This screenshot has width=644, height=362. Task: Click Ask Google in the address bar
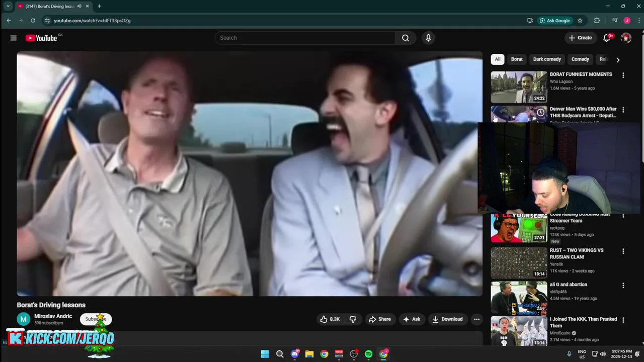pos(554,21)
